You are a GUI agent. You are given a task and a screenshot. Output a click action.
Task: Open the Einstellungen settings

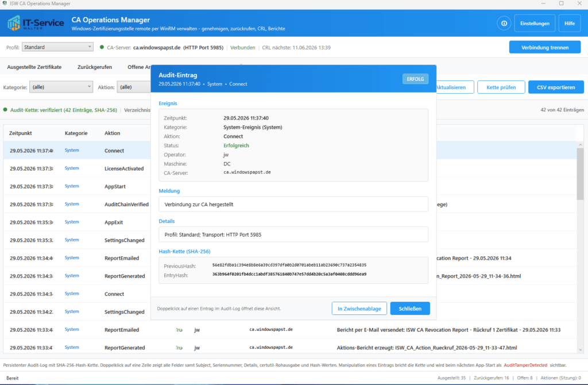535,23
